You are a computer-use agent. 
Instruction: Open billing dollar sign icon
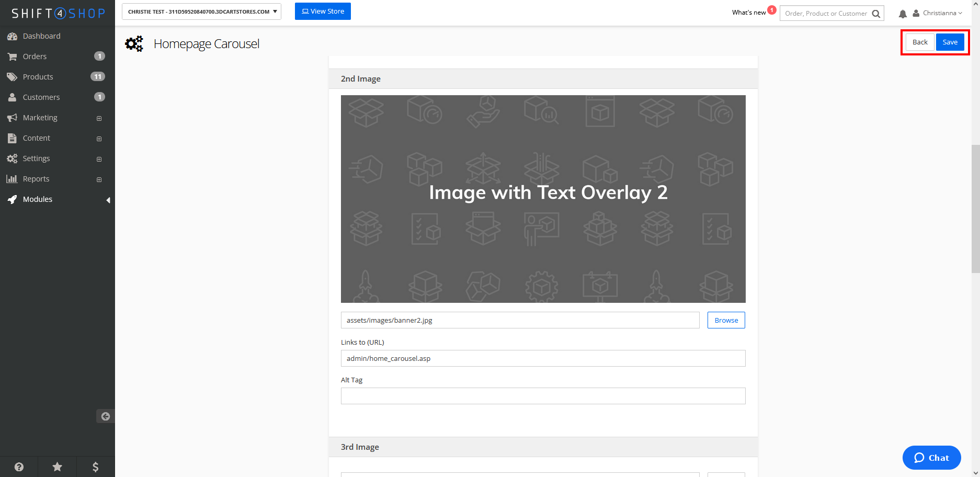tap(95, 467)
